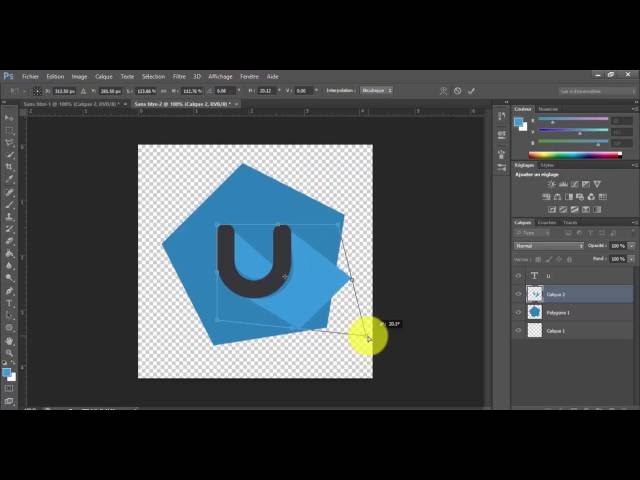Viewport: 640px width, 480px height.
Task: Expand the layer Opacité dropdown arrow
Action: [626, 245]
